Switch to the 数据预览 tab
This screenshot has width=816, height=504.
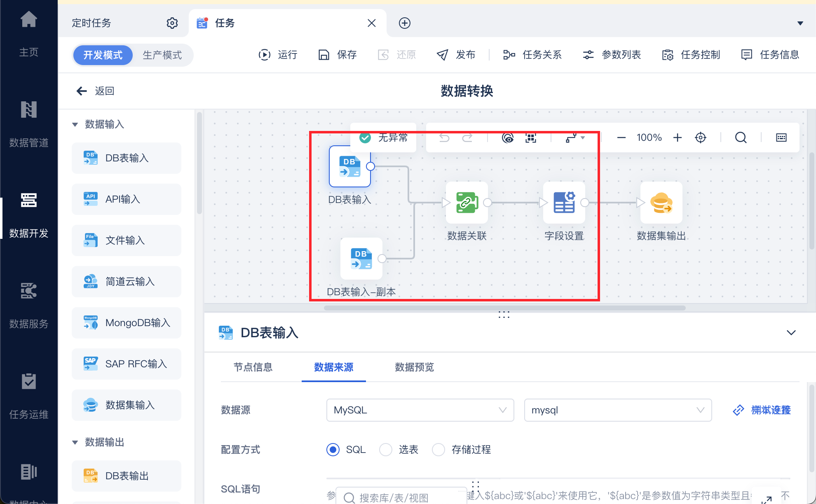click(414, 367)
